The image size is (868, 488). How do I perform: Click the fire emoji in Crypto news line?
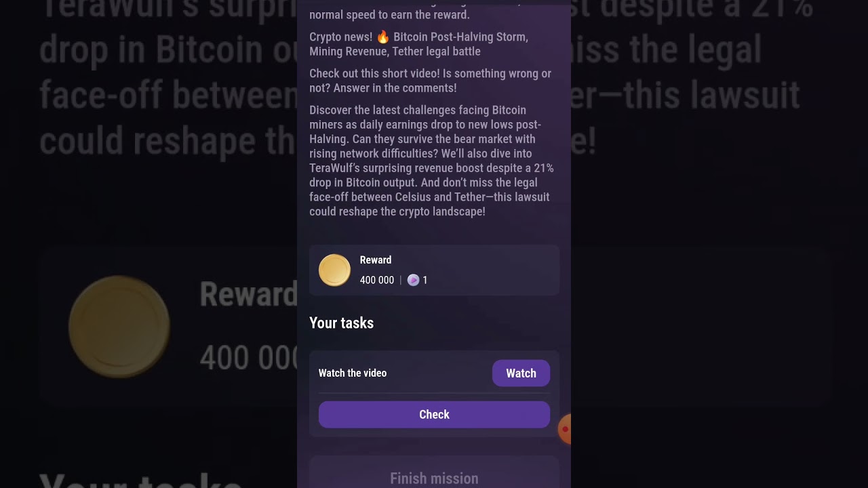[x=383, y=37]
